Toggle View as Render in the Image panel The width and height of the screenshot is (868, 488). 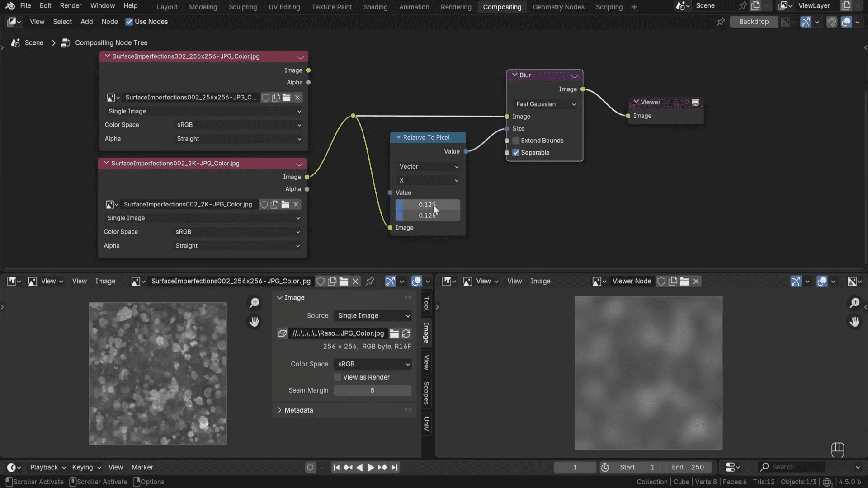pos(337,377)
